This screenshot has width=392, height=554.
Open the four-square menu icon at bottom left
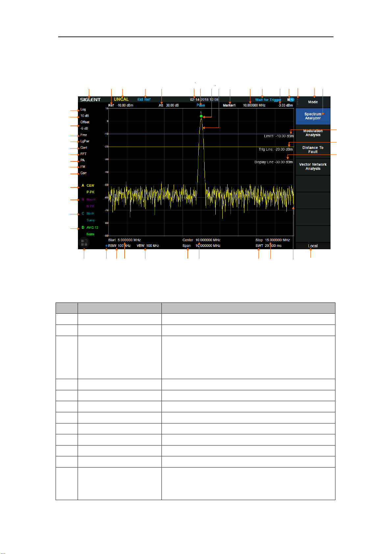84,243
